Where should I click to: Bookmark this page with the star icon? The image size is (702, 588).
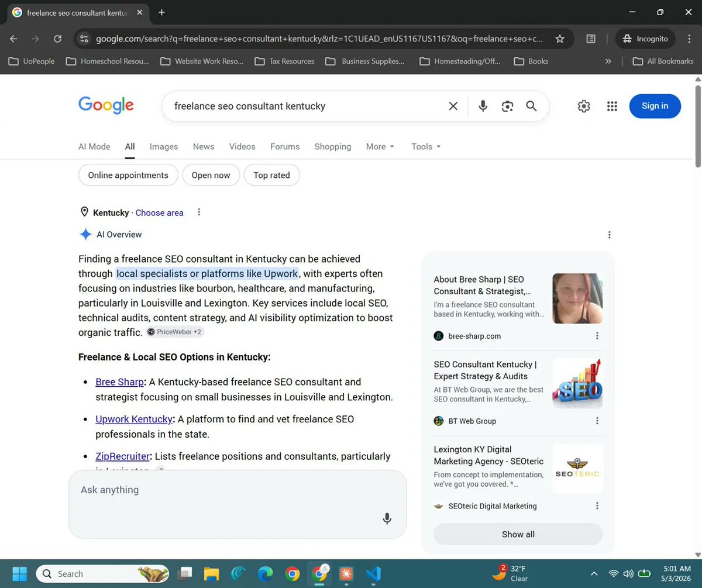pyautogui.click(x=560, y=39)
